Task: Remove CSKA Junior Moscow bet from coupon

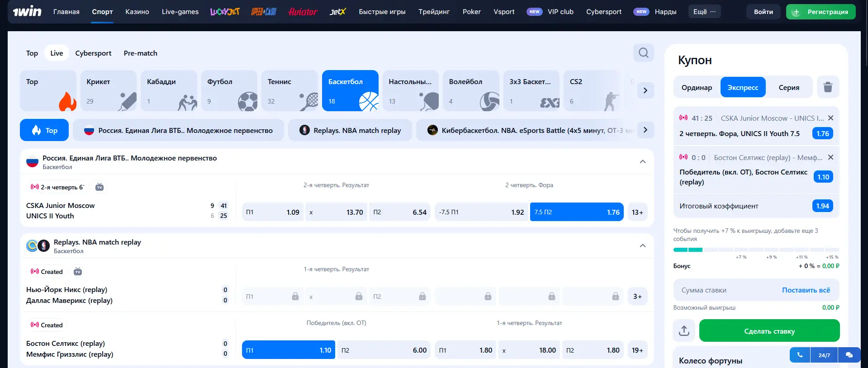Action: click(x=830, y=118)
